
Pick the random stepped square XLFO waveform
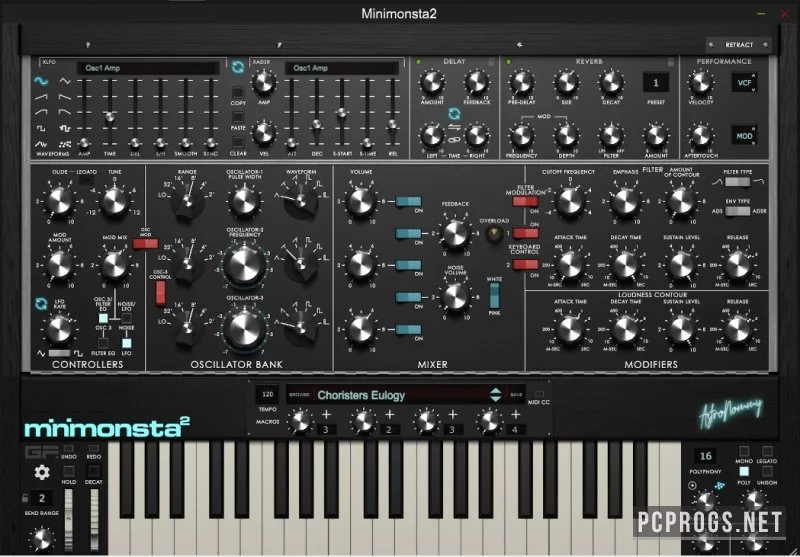pos(65,129)
